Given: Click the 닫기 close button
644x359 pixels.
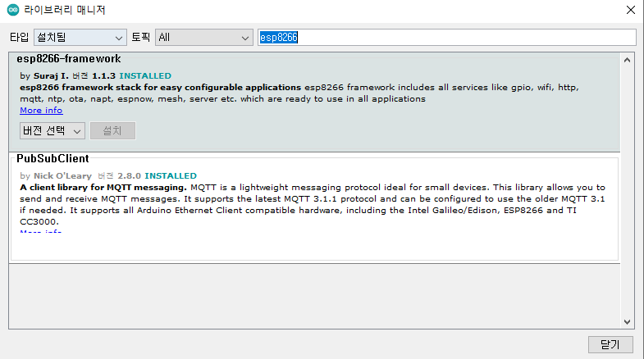Looking at the screenshot, I should pyautogui.click(x=610, y=344).
